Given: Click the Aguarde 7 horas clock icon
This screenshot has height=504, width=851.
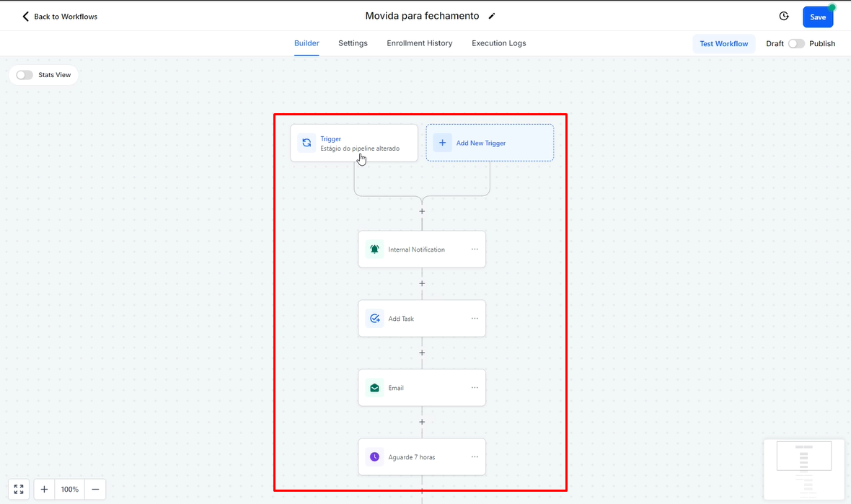Looking at the screenshot, I should [374, 457].
